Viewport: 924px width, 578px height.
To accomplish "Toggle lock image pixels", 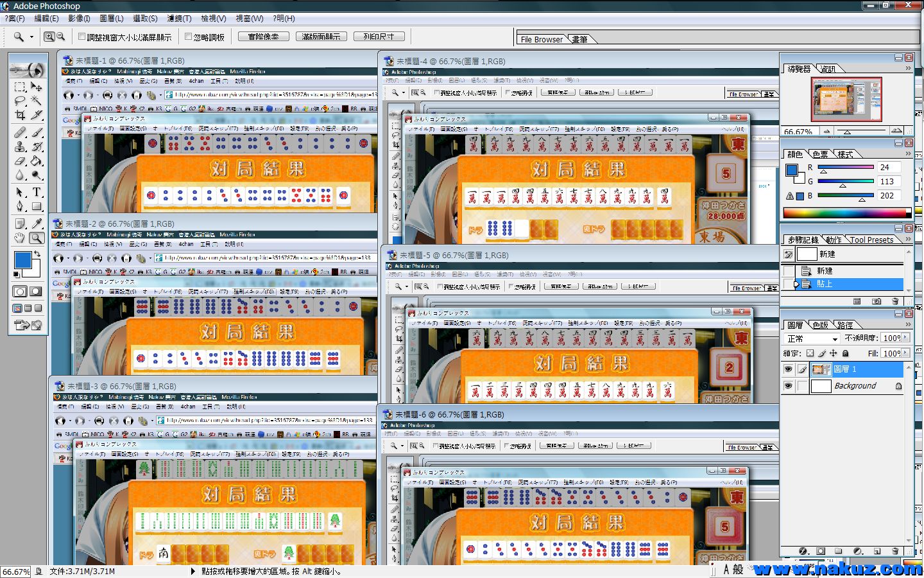I will (822, 353).
